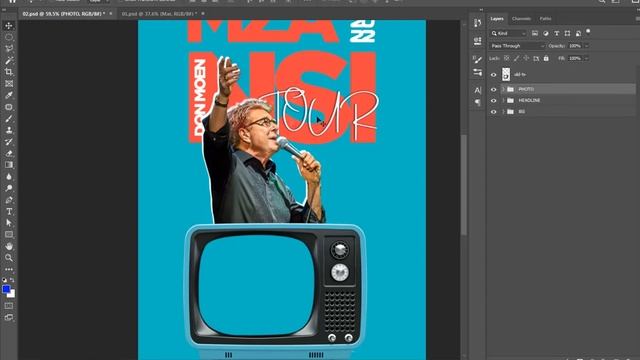Hide the PHOTO group
The height and width of the screenshot is (360, 640).
493,89
